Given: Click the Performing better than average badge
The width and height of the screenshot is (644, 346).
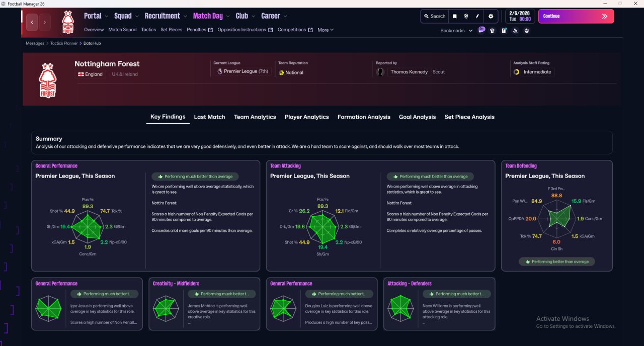Looking at the screenshot, I should click(x=557, y=262).
